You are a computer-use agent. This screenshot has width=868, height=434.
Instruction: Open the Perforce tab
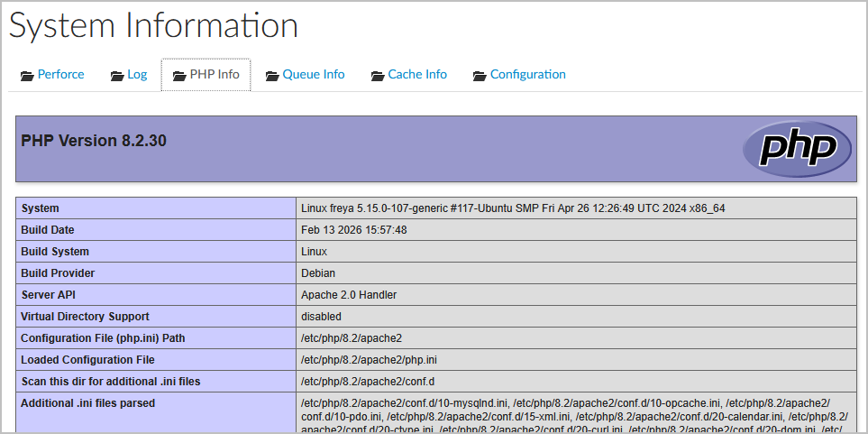52,75
